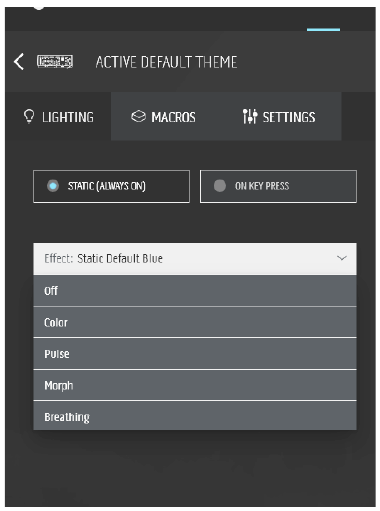Pick the Morph effect option

[x=195, y=385]
